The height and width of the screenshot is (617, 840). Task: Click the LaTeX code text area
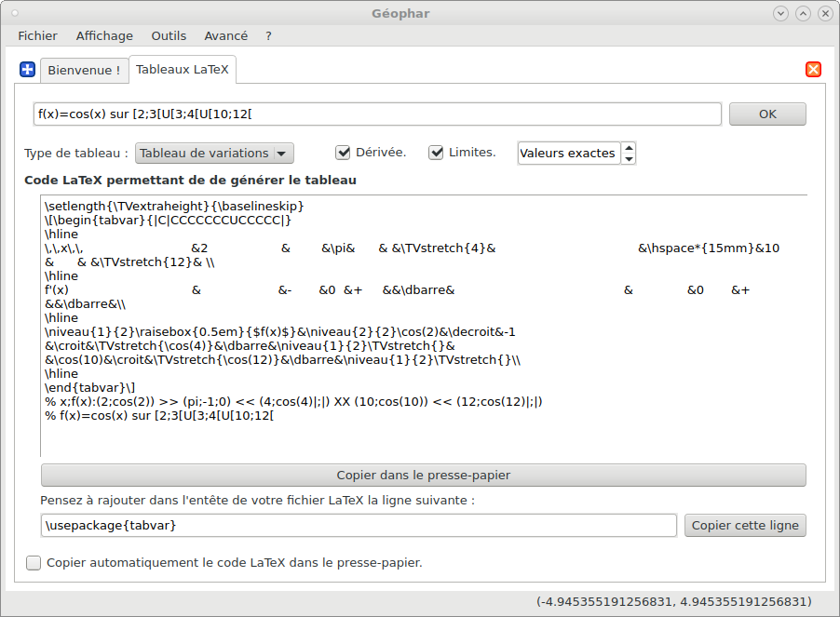coord(423,326)
